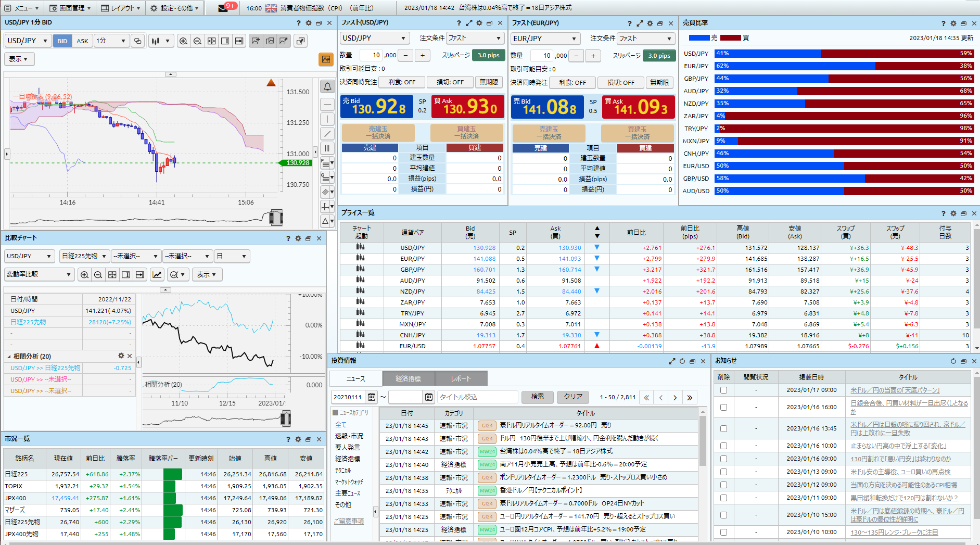980x545 pixels.
Task: Click USD/JPY sell-buy ratio bar
Action: 844,54
